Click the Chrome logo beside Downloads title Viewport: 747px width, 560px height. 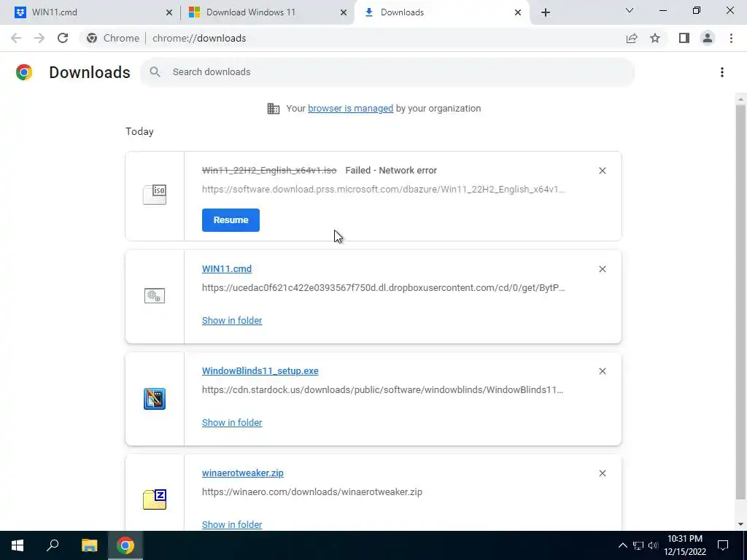24,72
